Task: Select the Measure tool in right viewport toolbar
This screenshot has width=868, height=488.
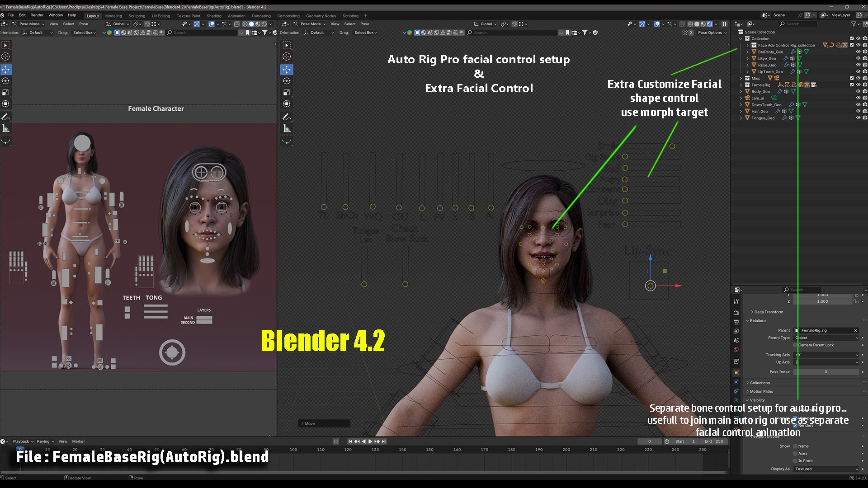Action: [287, 128]
